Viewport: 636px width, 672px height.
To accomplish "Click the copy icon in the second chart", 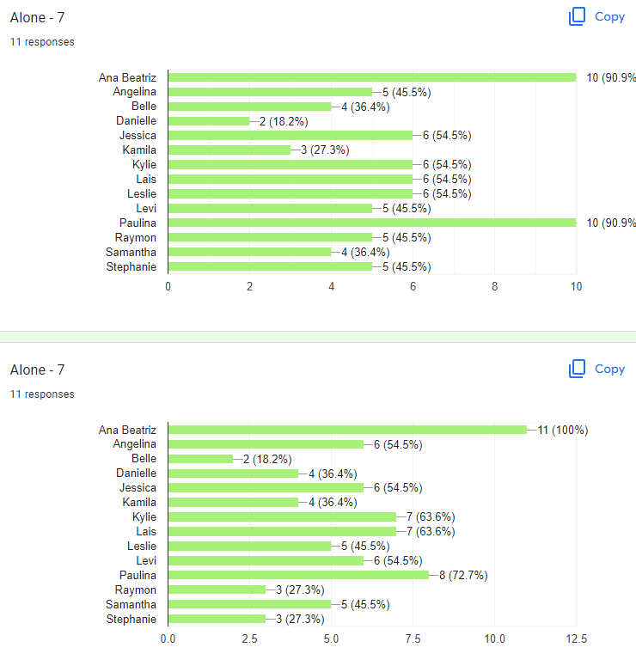I will (x=577, y=369).
